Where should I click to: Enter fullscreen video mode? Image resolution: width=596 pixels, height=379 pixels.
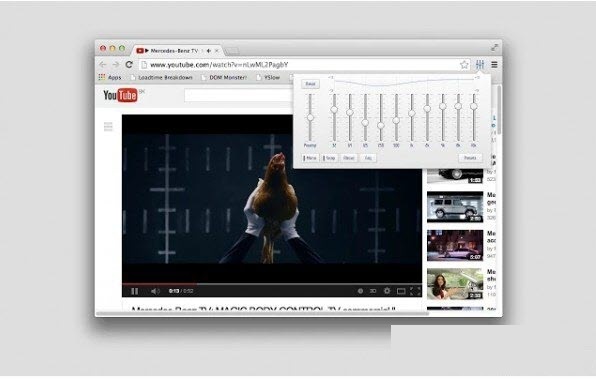(415, 291)
